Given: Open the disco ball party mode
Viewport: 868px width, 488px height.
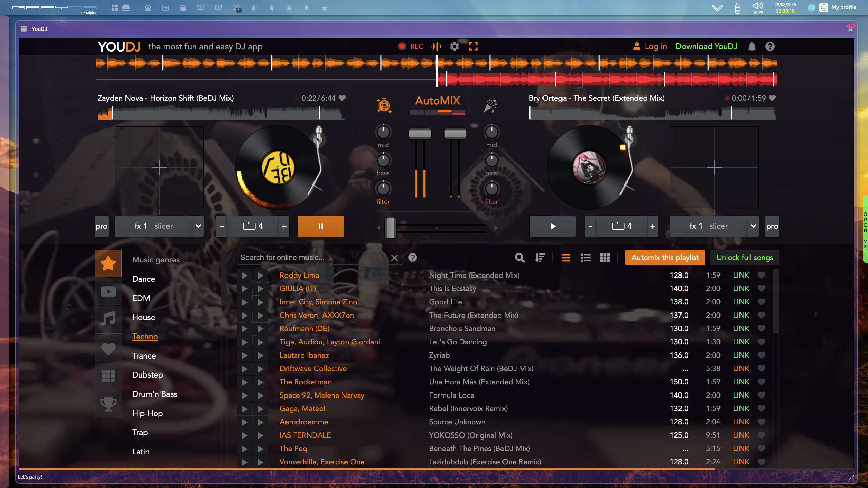Looking at the screenshot, I should click(x=383, y=105).
